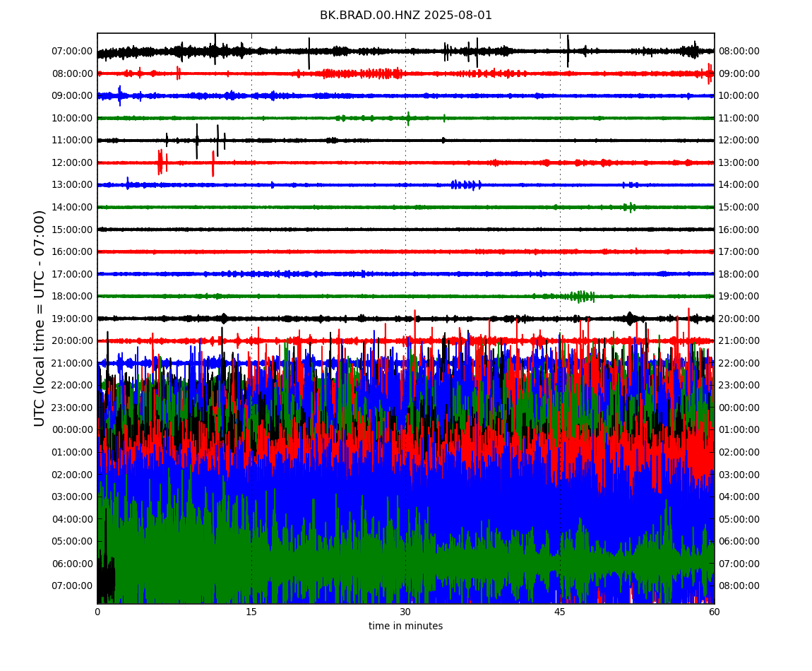Click right-axis label 15:00:00
Viewport: 812px width, 671px height.
739,207
